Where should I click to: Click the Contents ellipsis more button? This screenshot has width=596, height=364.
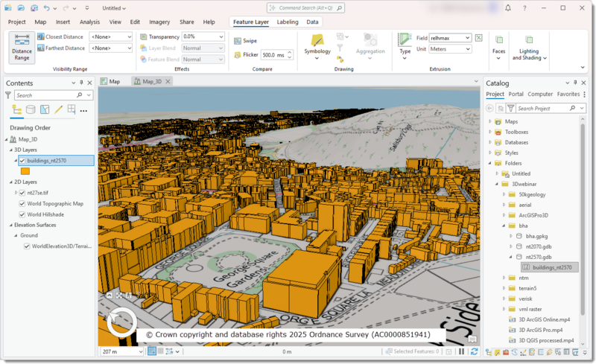point(84,111)
